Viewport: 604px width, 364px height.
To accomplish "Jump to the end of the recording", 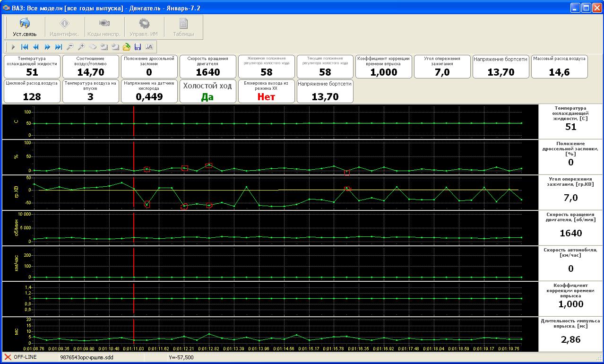I will click(59, 47).
